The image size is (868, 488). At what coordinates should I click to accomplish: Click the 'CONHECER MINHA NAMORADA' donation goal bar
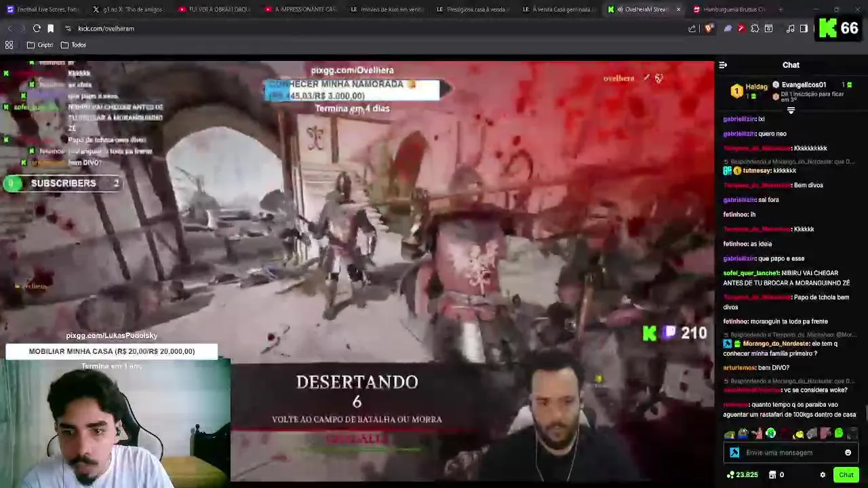pos(352,89)
